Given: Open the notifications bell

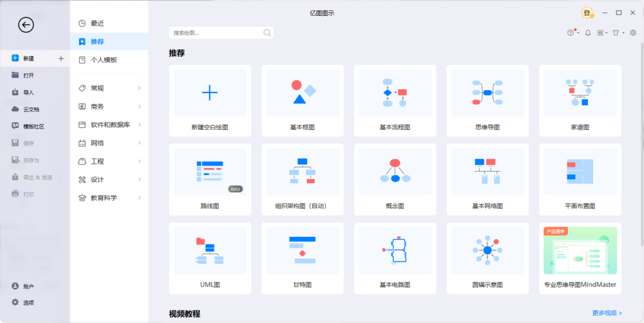Looking at the screenshot, I should [x=588, y=33].
